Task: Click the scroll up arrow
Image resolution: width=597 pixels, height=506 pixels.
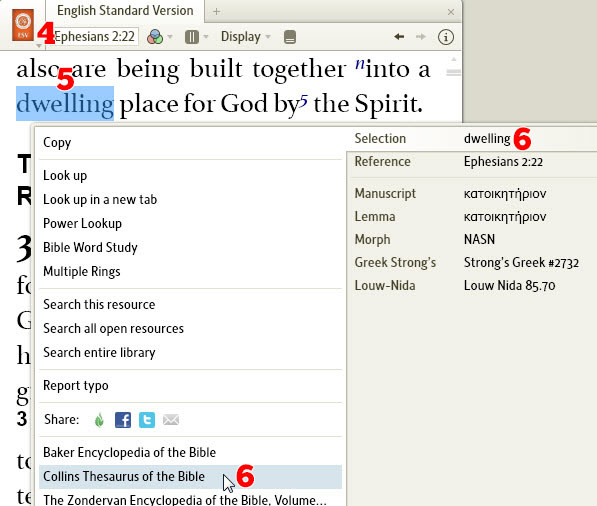Action: (x=453, y=60)
